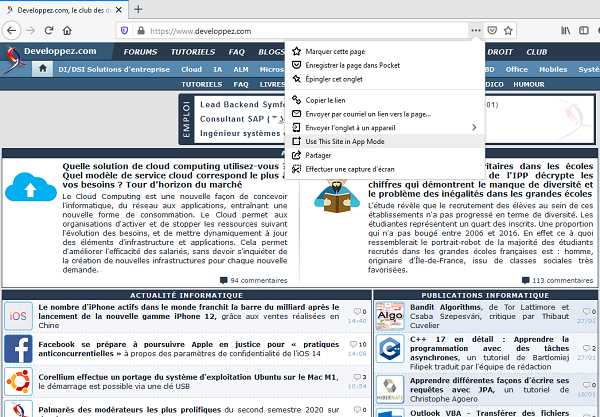
Task: Read the iPhone 12 milliard article
Action: pyautogui.click(x=189, y=316)
